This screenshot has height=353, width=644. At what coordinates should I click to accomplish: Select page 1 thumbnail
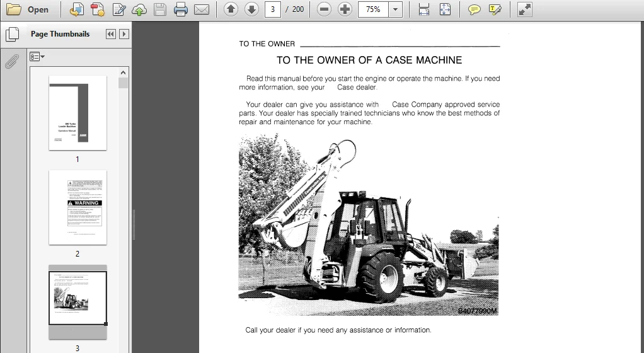coord(78,113)
